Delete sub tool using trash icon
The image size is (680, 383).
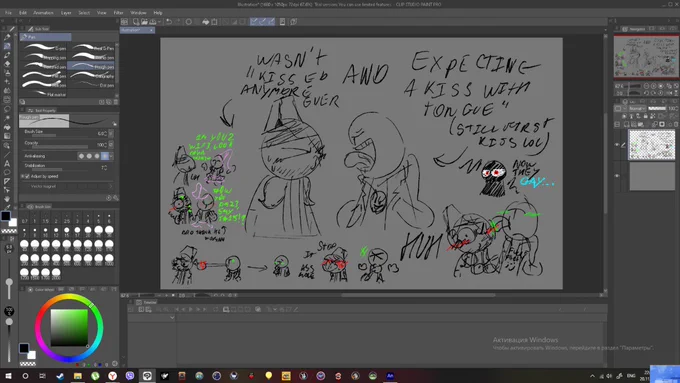click(116, 102)
